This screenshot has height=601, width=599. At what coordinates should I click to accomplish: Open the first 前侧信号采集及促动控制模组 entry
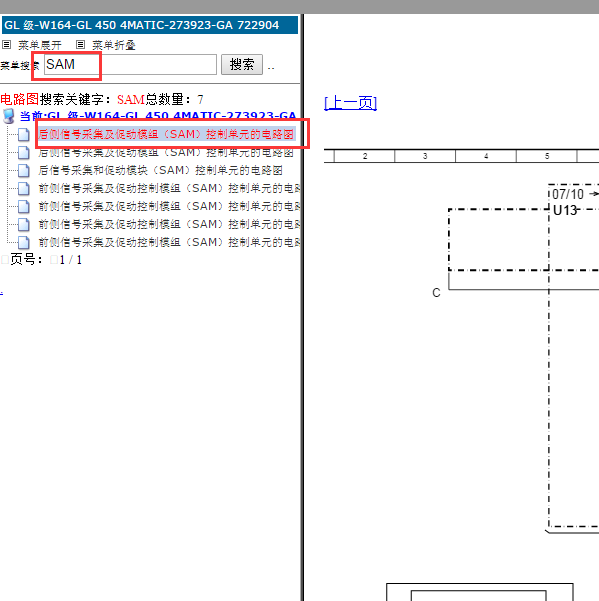point(169,188)
